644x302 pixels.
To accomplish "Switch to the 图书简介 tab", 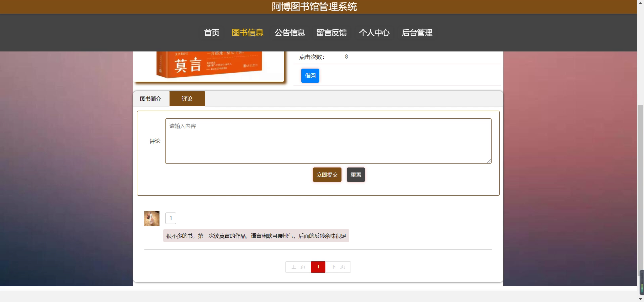I will pos(151,99).
